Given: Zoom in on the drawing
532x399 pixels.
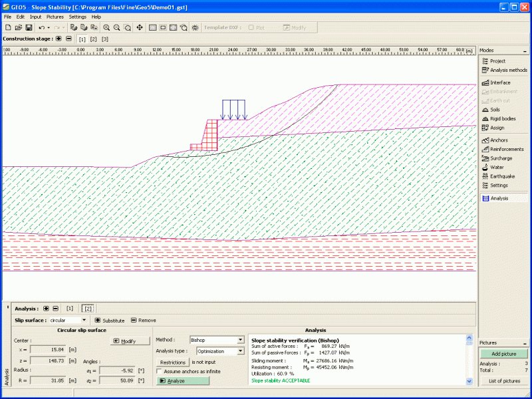Looking at the screenshot, I should [106, 28].
